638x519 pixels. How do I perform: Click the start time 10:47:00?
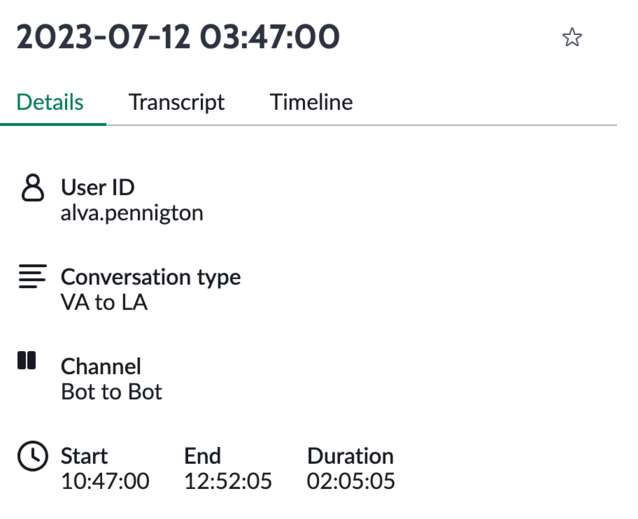[x=105, y=481]
